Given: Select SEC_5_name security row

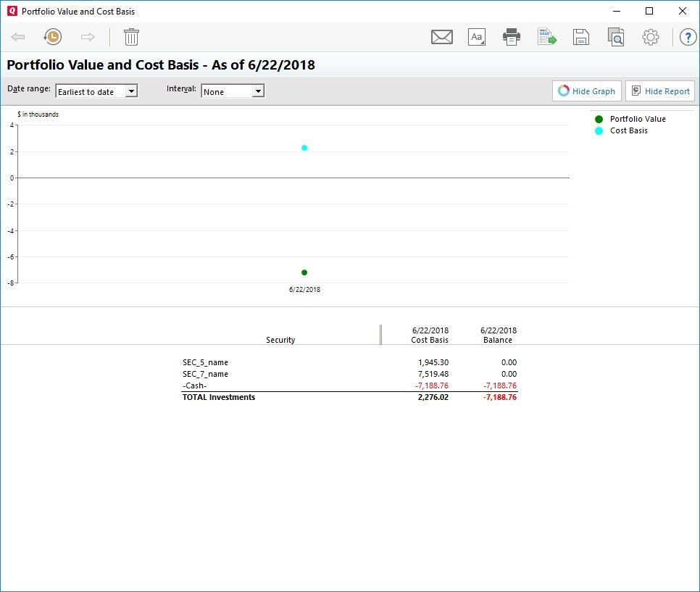Looking at the screenshot, I should 205,362.
